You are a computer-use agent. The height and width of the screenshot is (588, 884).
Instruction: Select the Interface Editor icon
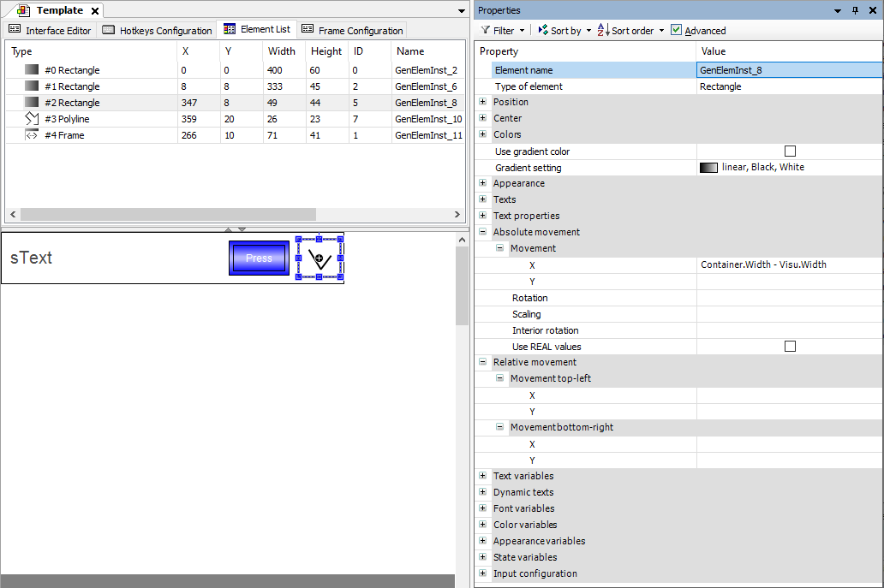coord(14,30)
